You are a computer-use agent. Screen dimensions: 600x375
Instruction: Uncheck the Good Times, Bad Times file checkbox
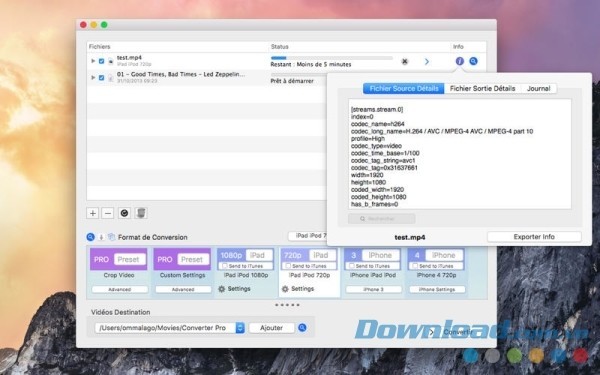[x=101, y=78]
